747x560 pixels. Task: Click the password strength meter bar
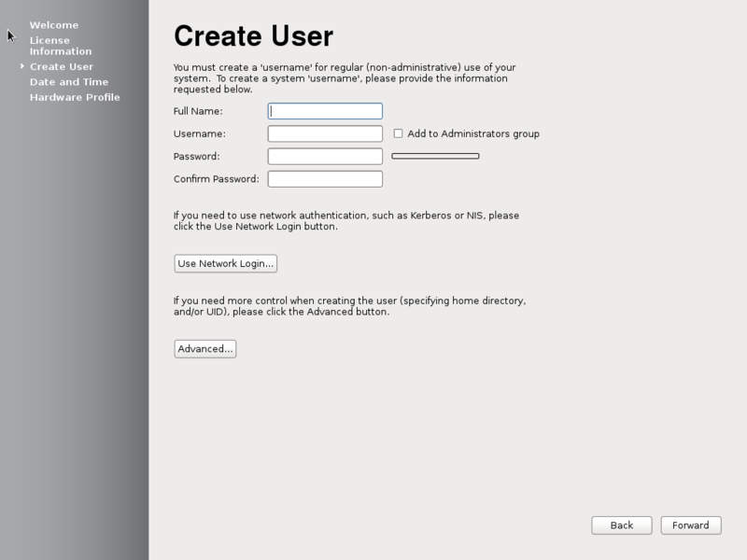pyautogui.click(x=435, y=156)
